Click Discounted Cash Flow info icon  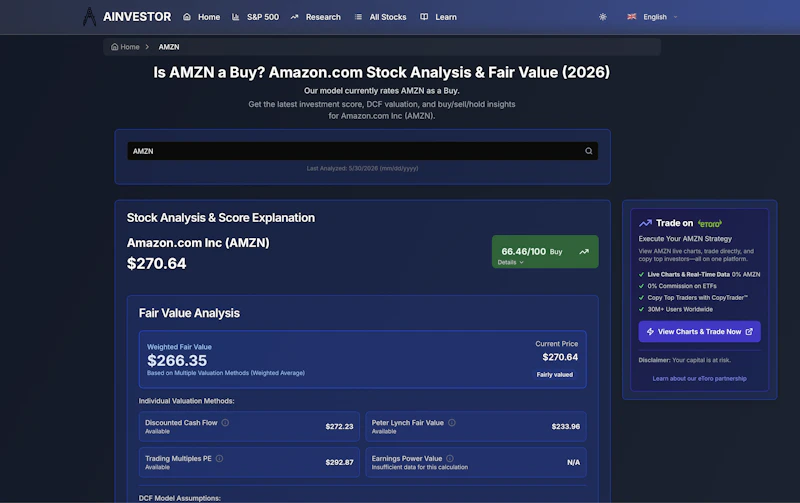click(x=225, y=422)
